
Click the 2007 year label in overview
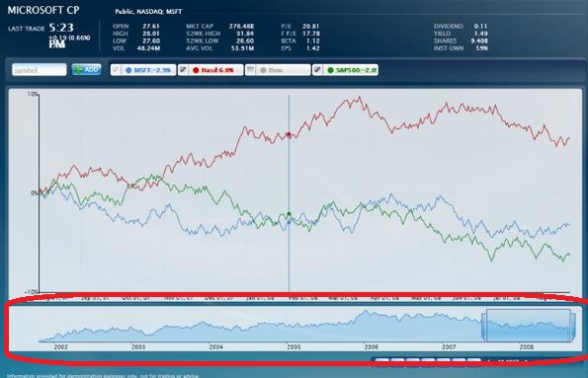click(x=449, y=347)
